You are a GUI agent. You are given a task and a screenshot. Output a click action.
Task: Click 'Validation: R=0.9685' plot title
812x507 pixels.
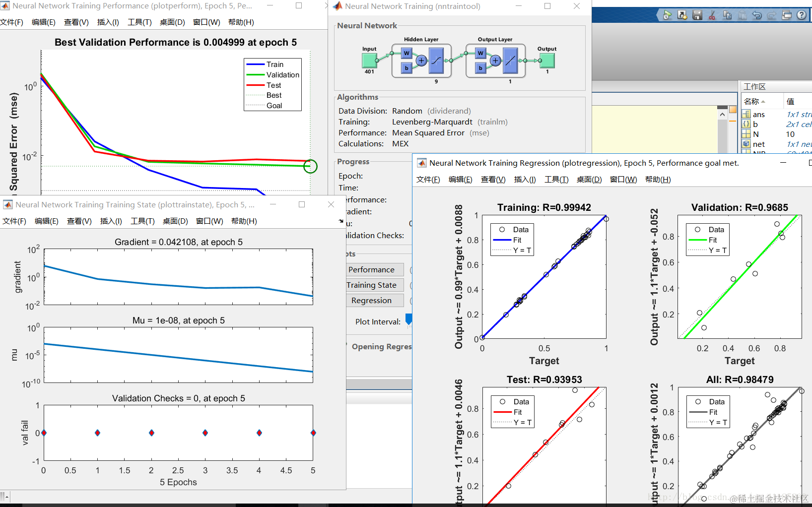coord(740,207)
